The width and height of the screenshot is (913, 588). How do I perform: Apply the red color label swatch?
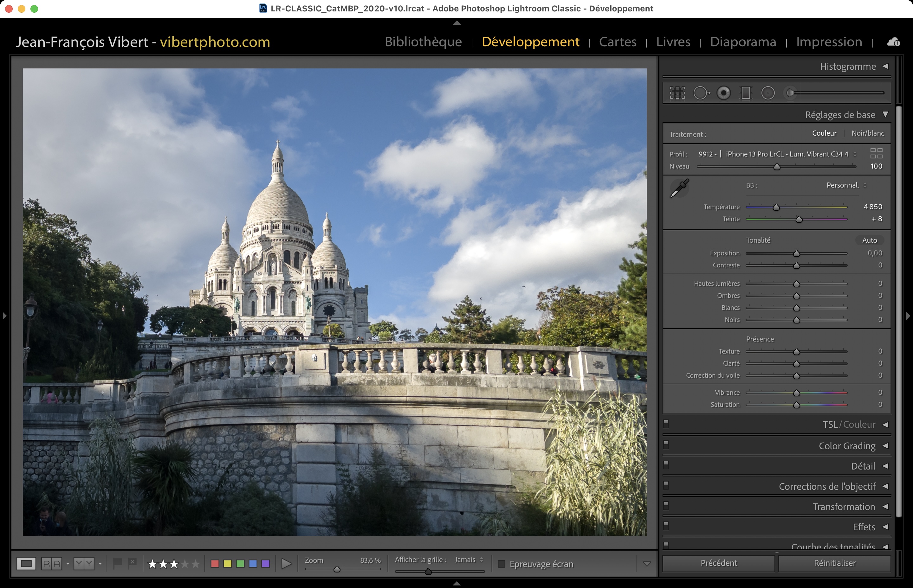tap(215, 564)
